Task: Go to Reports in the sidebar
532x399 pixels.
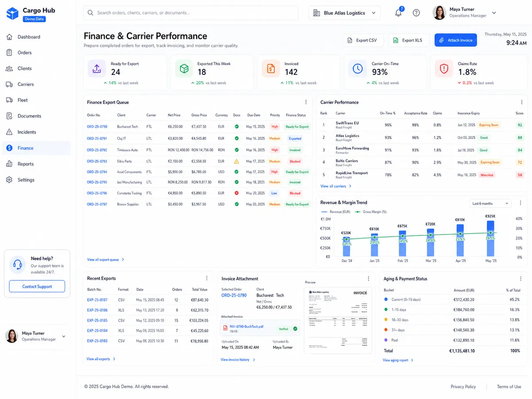Action: (26, 164)
